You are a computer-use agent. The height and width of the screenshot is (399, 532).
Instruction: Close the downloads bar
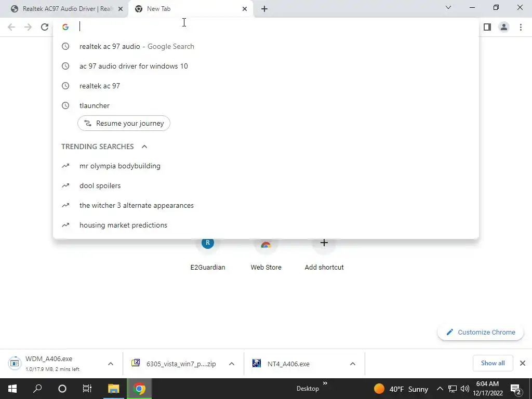[523, 363]
